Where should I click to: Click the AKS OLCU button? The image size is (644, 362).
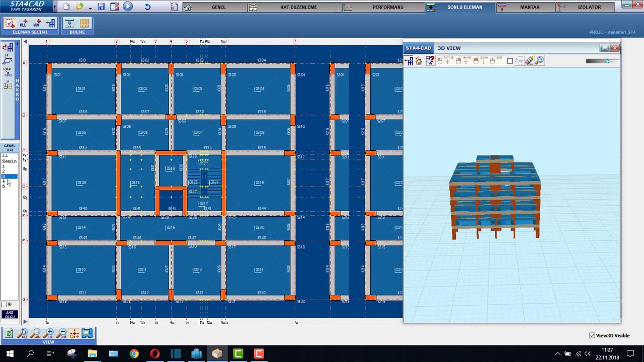(x=10, y=315)
